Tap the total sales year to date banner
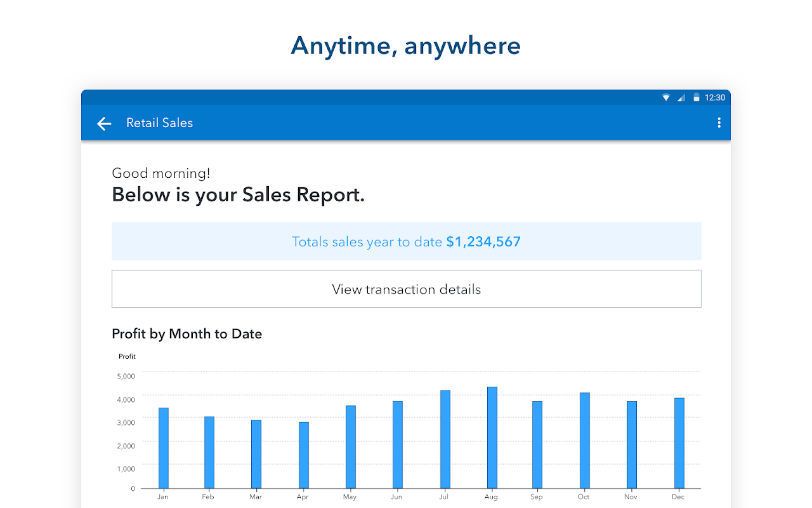Screen dimensions: 812x508 click(x=407, y=241)
